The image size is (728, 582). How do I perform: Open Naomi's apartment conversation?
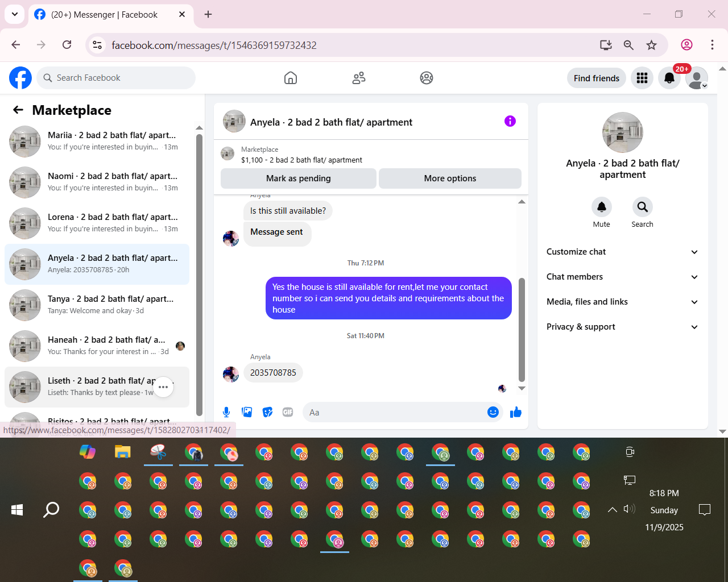97,182
